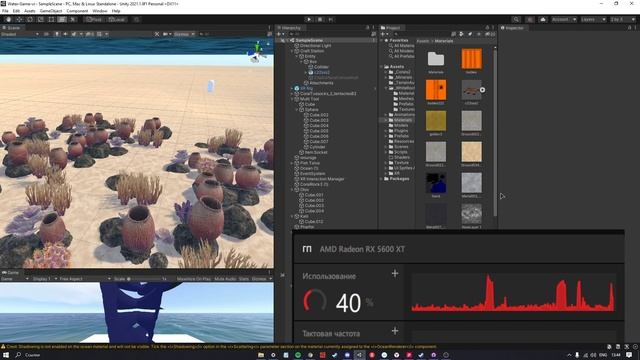Select the Transform tool in the toolbar
Image resolution: width=640 pixels, height=360 pixels.
click(x=62, y=19)
